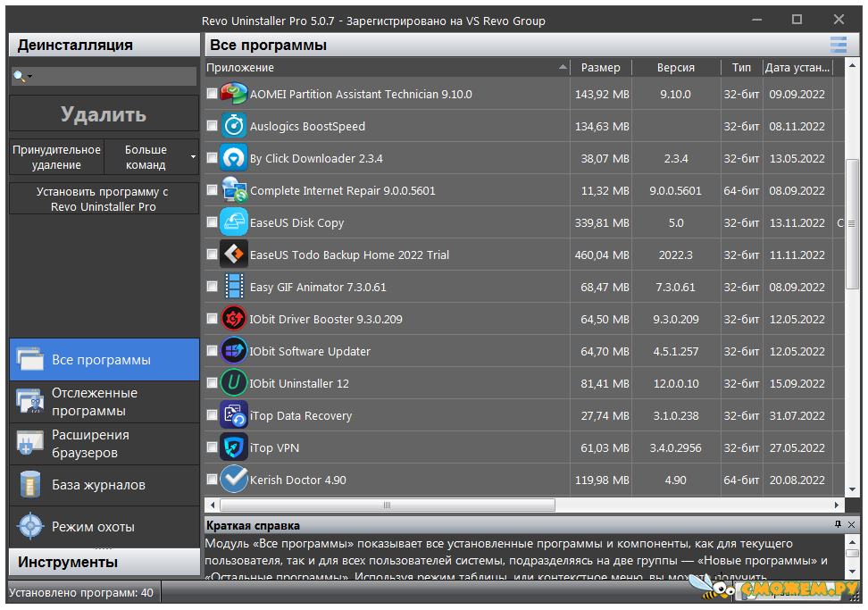Click the iTop Data Recovery icon
The width and height of the screenshot is (868, 610).
(234, 414)
